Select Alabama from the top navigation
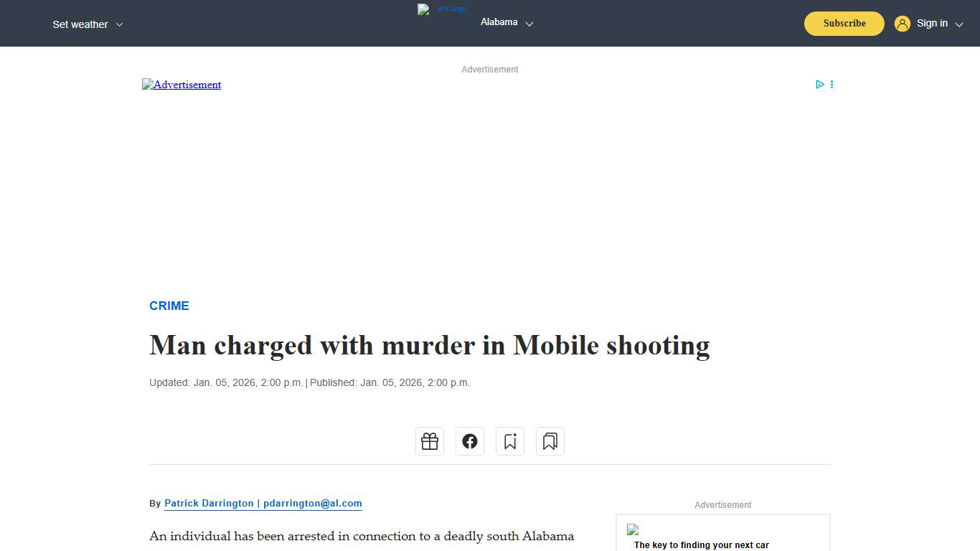 pos(499,22)
